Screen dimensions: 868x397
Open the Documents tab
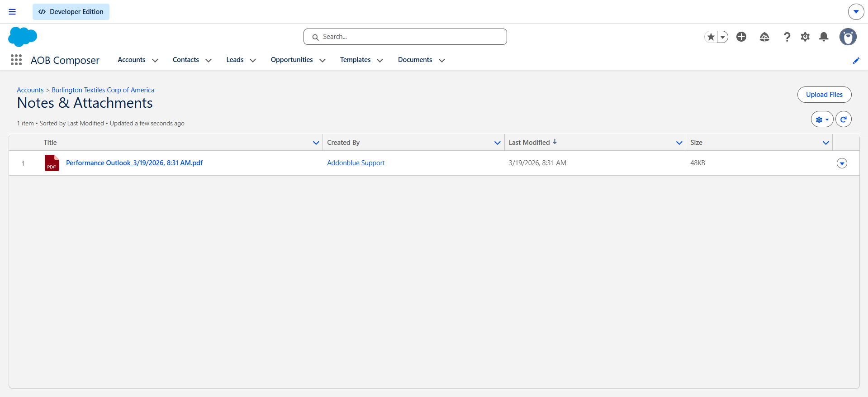point(415,60)
